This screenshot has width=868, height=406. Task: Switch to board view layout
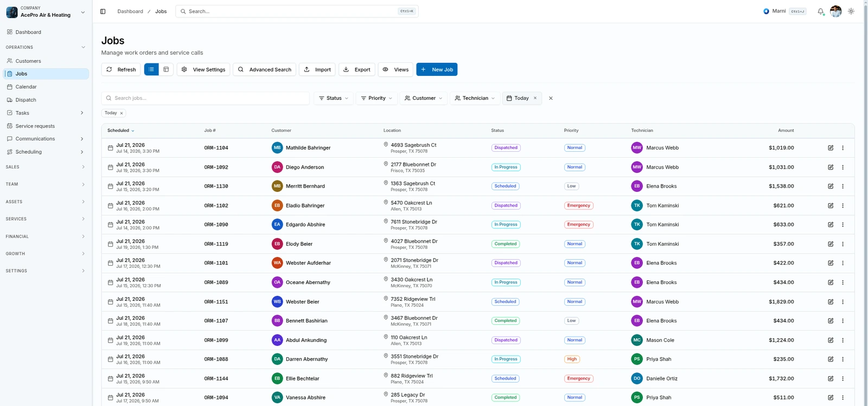[x=166, y=69]
